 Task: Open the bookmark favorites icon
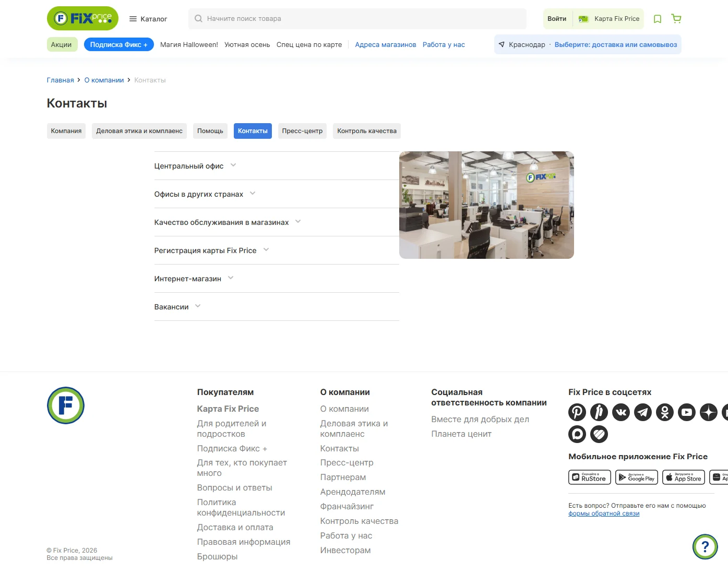[x=658, y=19]
